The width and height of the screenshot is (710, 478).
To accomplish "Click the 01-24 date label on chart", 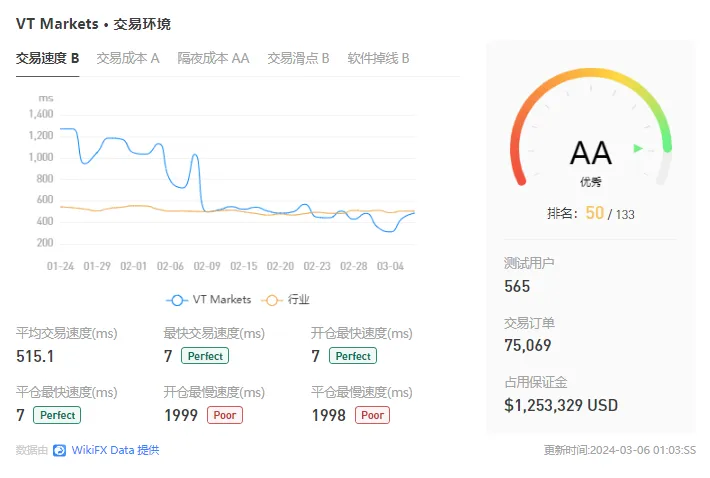I will pos(60,266).
